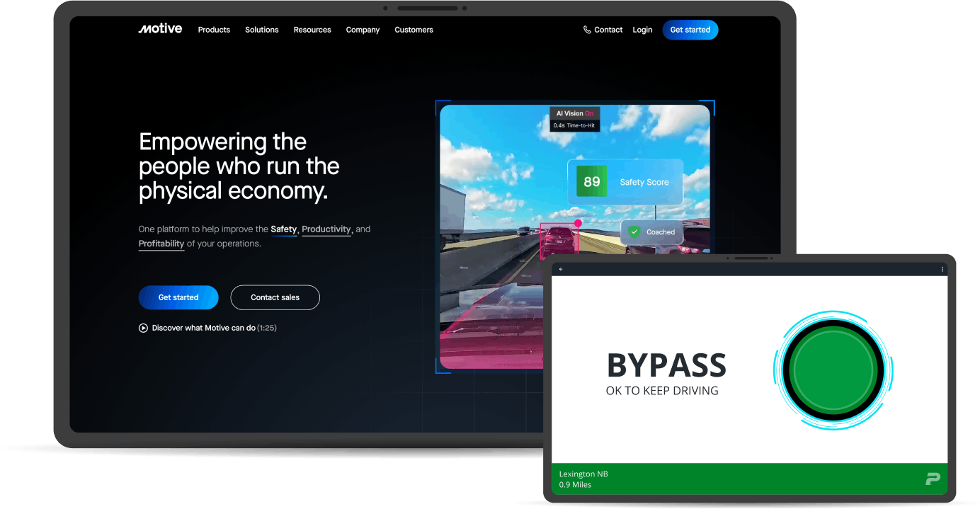Click the Lexington NB location text
This screenshot has width=980, height=509.
[x=583, y=474]
